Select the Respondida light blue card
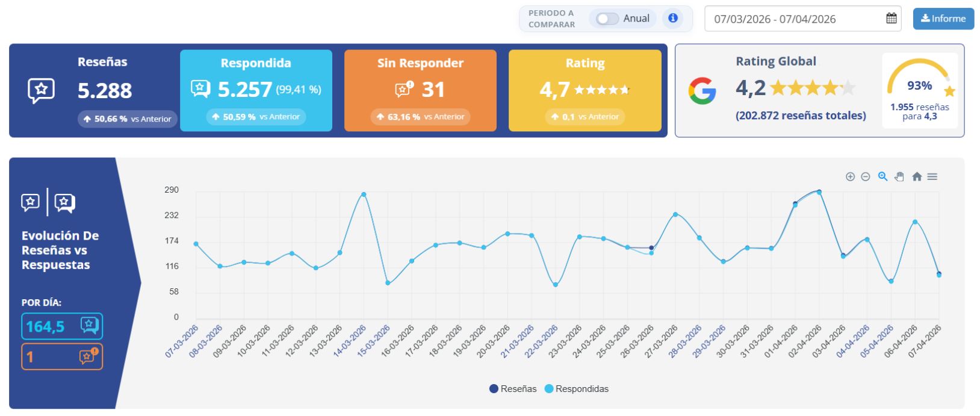This screenshot has height=416, width=980. [256, 90]
